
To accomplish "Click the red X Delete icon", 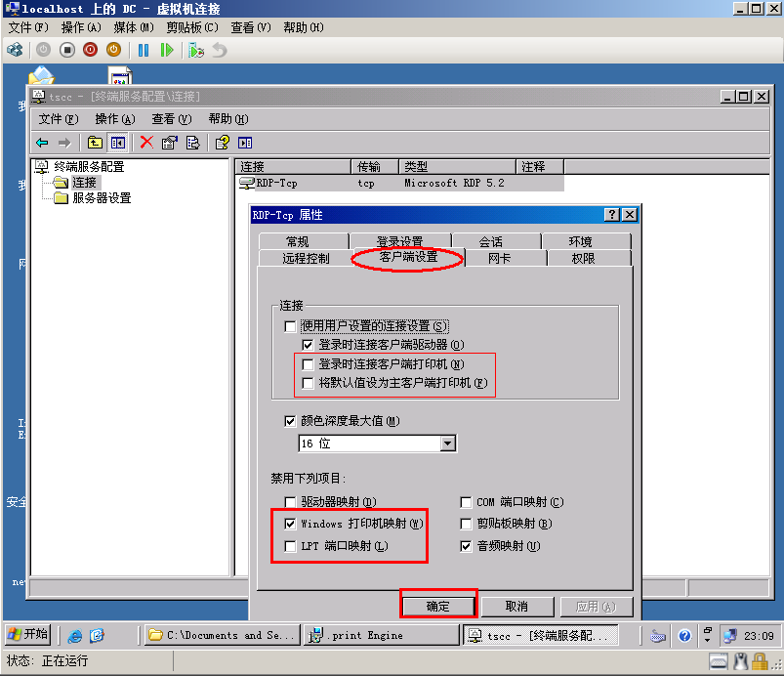I will [146, 143].
